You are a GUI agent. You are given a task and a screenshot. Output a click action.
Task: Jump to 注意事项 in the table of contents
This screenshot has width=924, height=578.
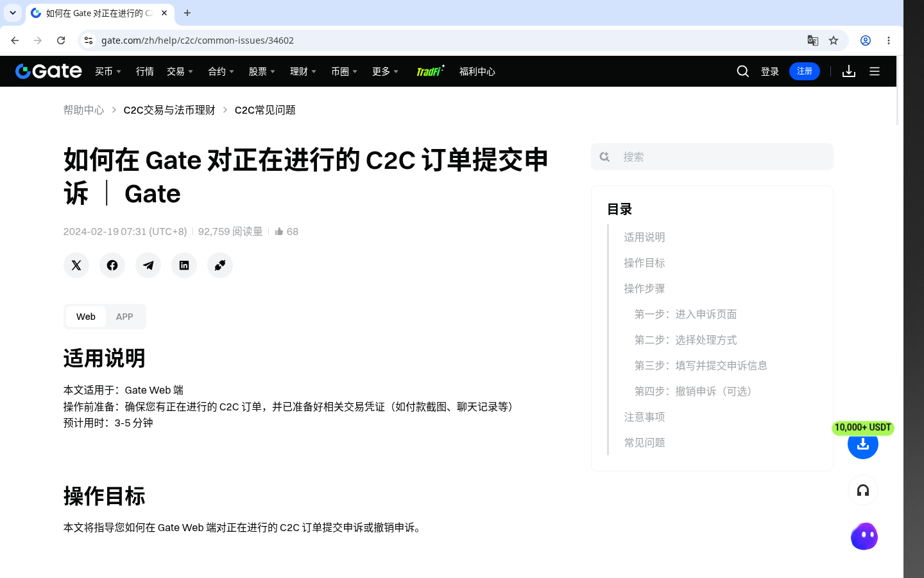(x=644, y=417)
